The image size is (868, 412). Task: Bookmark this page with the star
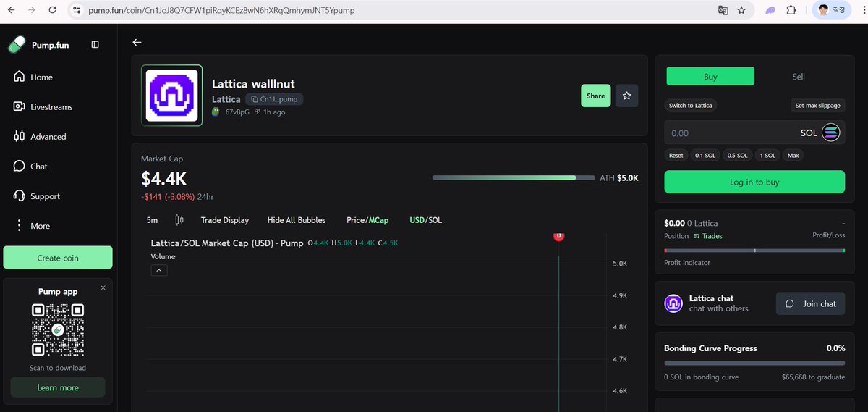coord(741,11)
